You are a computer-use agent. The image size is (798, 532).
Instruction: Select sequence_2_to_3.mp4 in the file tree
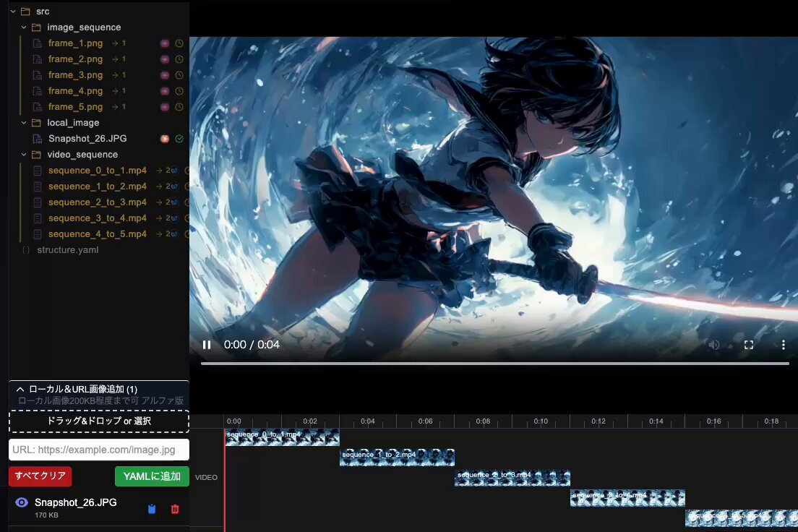click(97, 202)
